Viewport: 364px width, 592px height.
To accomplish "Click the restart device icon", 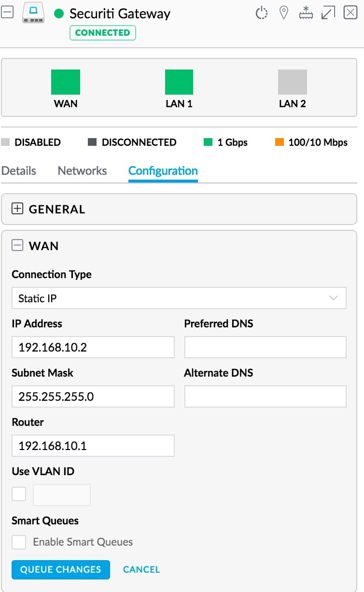I will [x=261, y=13].
